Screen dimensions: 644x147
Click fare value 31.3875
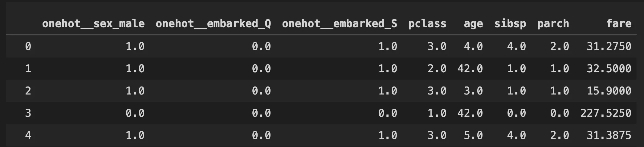[609, 135]
